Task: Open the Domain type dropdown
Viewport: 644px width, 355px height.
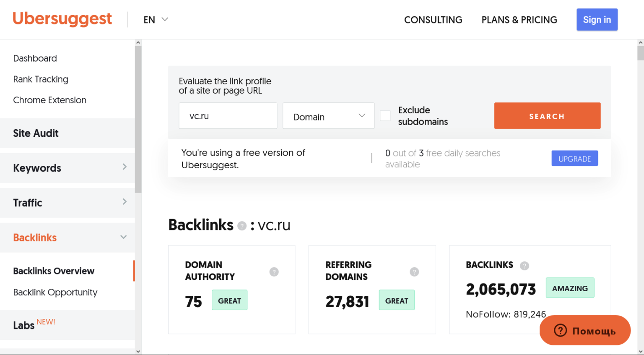Action: [x=328, y=116]
